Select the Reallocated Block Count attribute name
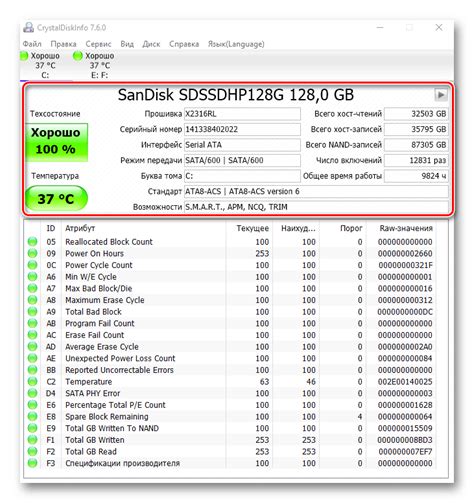The height and width of the screenshot is (503, 474). coord(109,242)
